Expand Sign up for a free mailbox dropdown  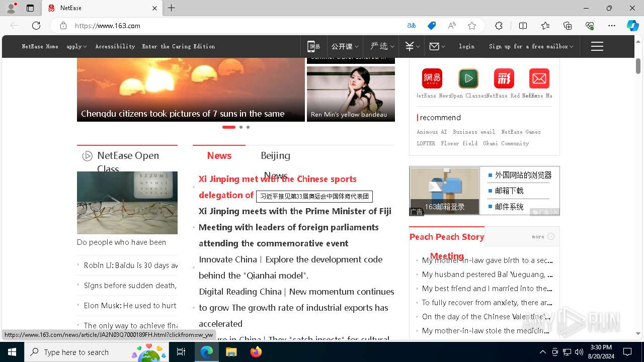(x=531, y=46)
